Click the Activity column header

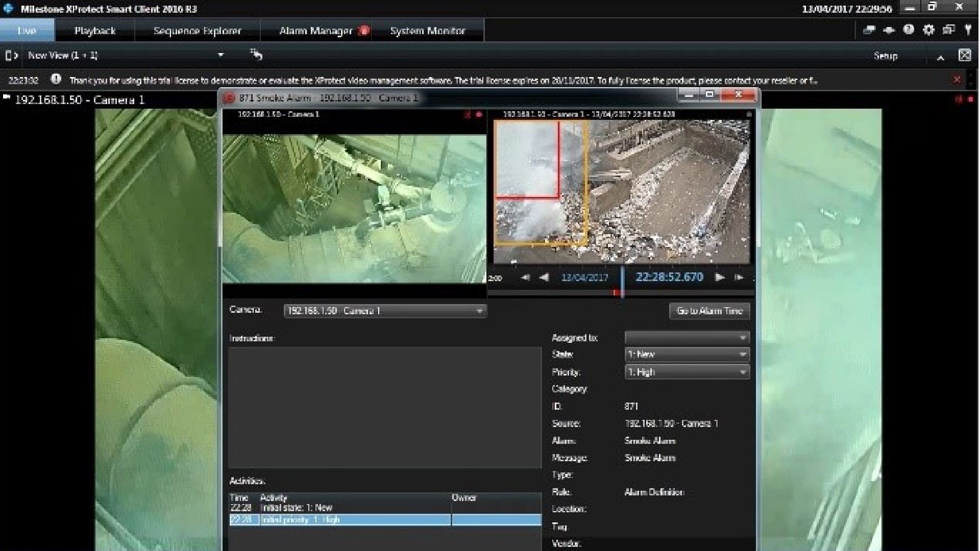[x=274, y=497]
